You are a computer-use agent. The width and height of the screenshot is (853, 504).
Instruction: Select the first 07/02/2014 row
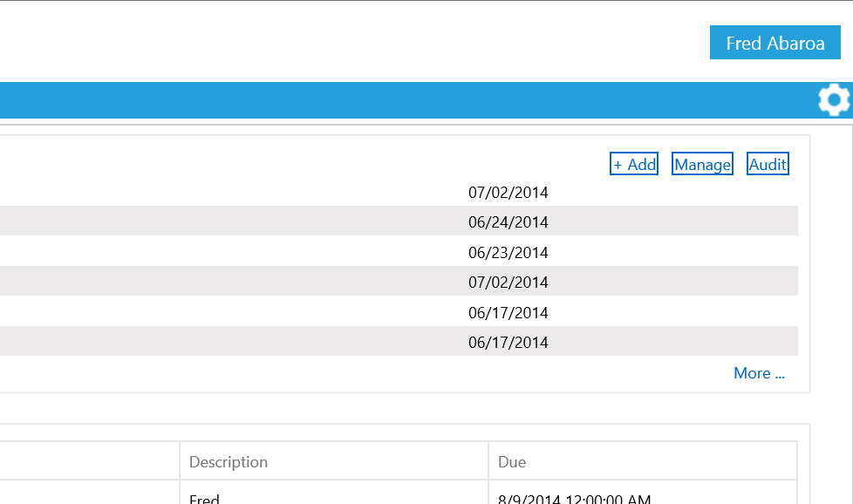pos(399,193)
